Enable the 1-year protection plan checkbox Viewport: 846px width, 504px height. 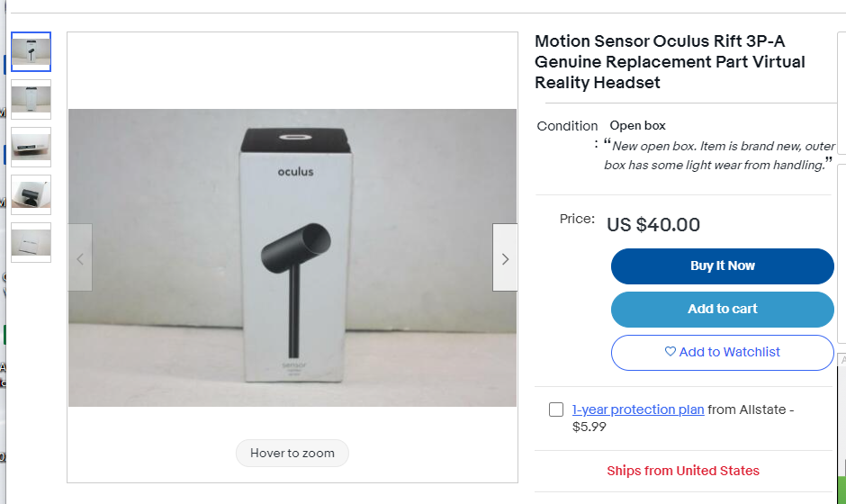click(x=556, y=409)
